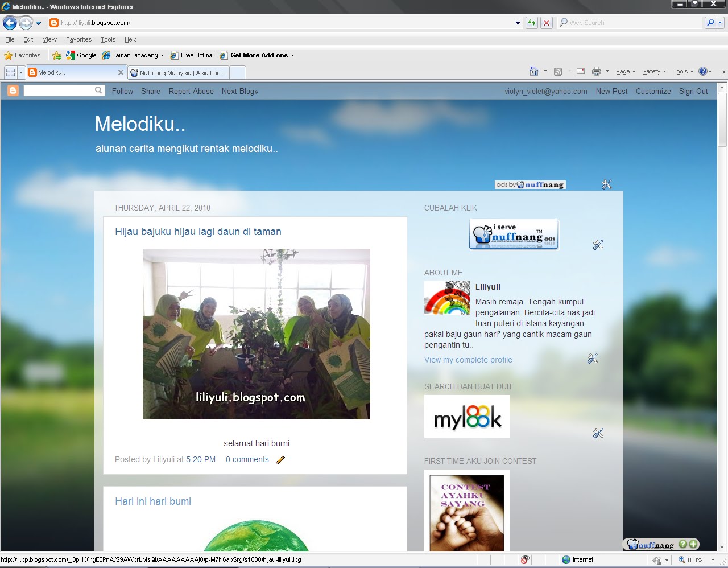Click the RSS feeds icon
Image resolution: width=728 pixels, height=568 pixels.
(558, 71)
